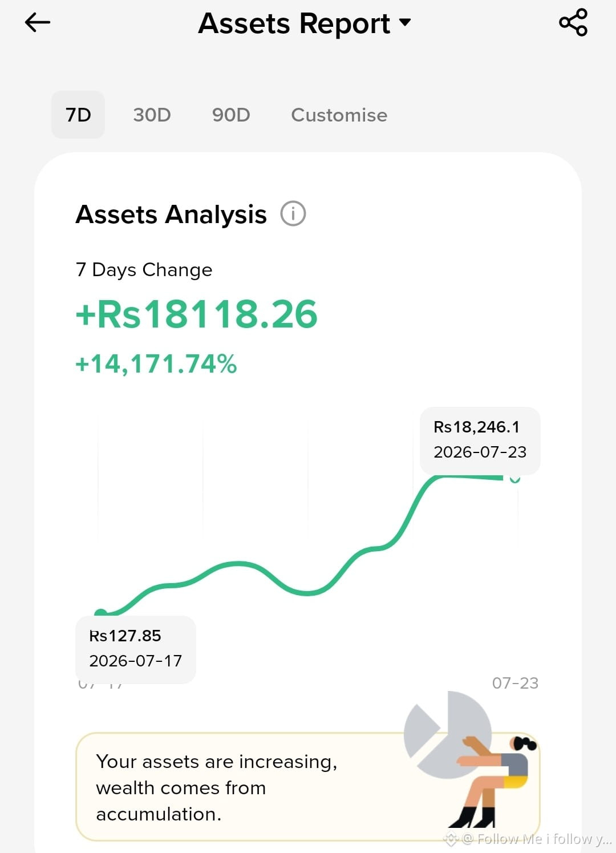Tap the pie chart illustration
The image size is (616, 853).
click(448, 735)
